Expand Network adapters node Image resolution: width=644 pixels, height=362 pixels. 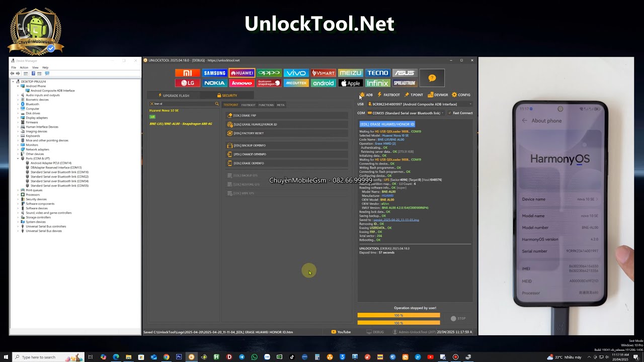click(18, 149)
